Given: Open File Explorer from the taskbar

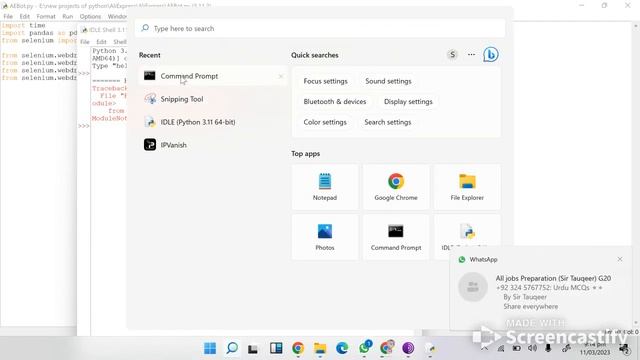Looking at the screenshot, I should [x=320, y=348].
